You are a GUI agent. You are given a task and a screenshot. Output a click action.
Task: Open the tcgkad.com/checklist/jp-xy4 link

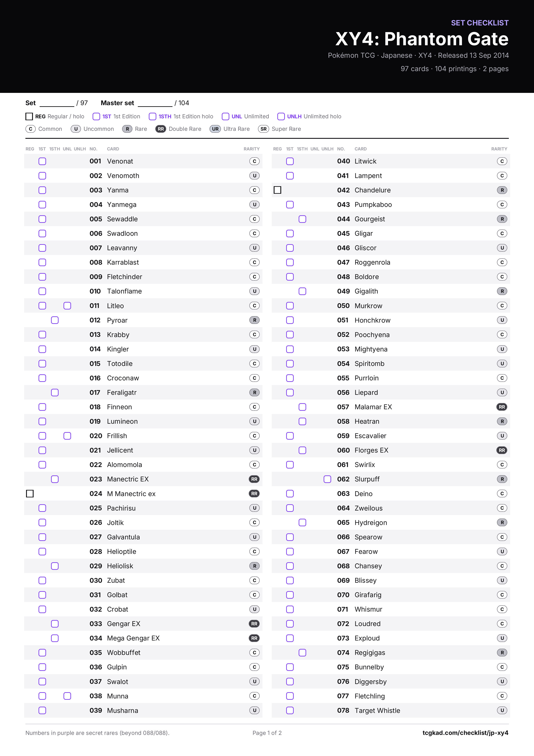pyautogui.click(x=465, y=733)
